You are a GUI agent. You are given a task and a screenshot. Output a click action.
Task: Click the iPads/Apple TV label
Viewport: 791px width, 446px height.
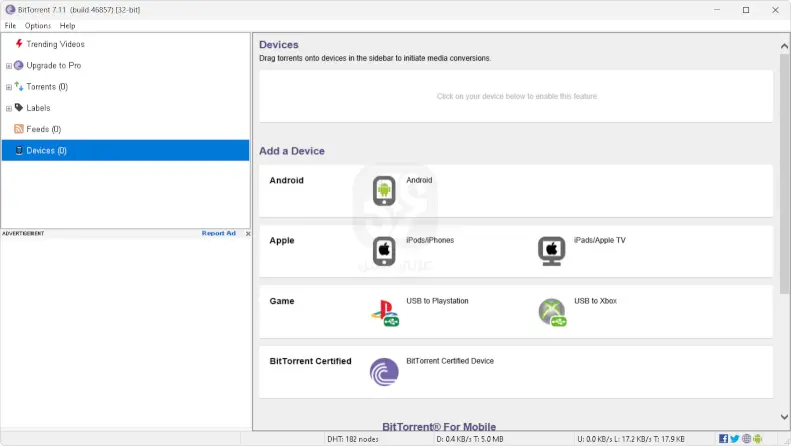599,240
